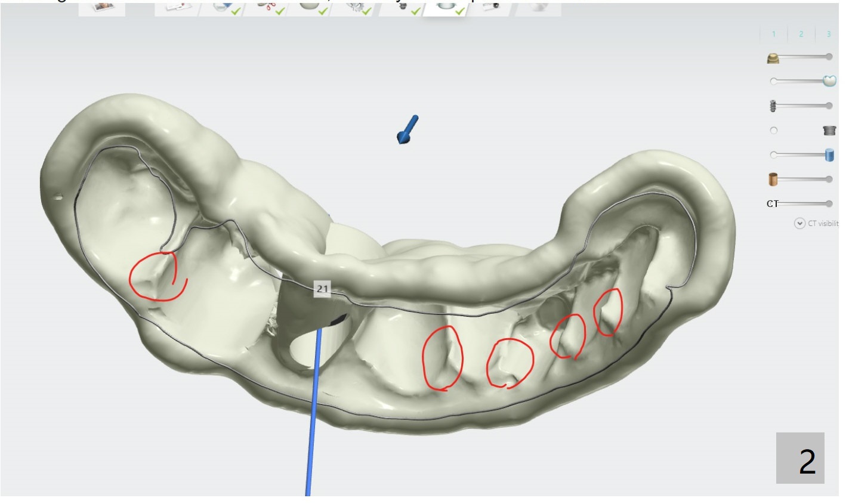This screenshot has height=504, width=846.
Task: Click the tooth crown visibility icon
Action: point(829,81)
